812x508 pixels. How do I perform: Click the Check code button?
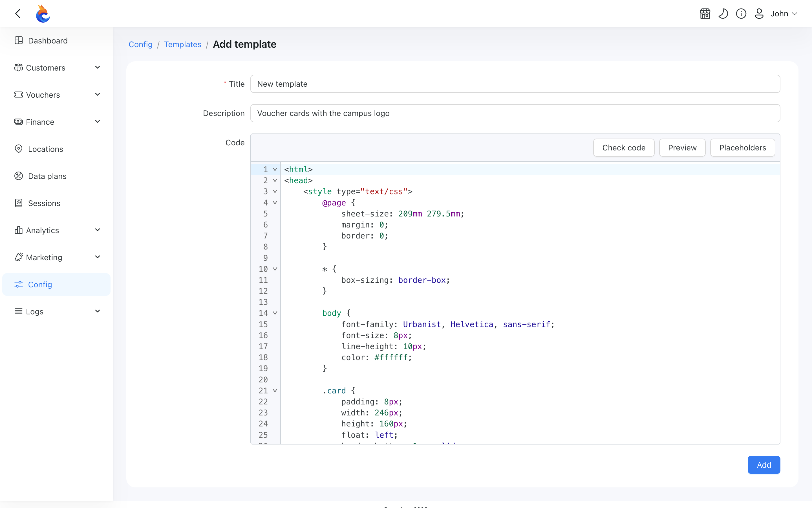[624, 148]
